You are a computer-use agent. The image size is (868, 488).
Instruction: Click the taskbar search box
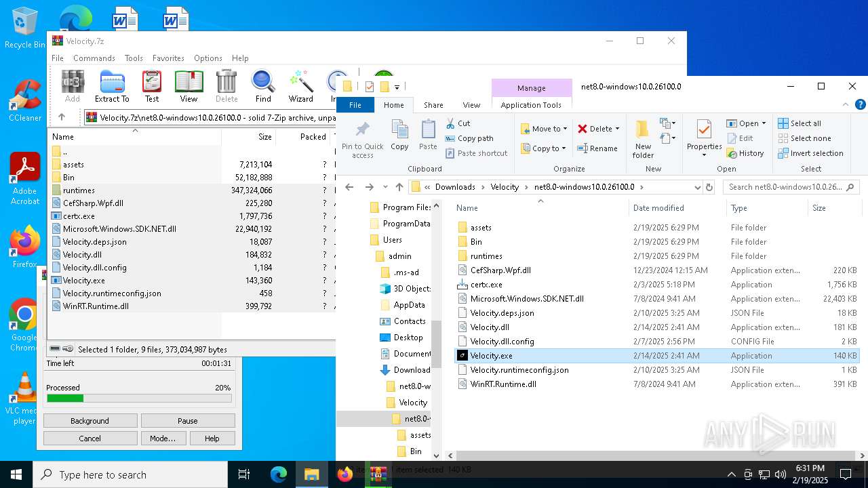click(130, 474)
